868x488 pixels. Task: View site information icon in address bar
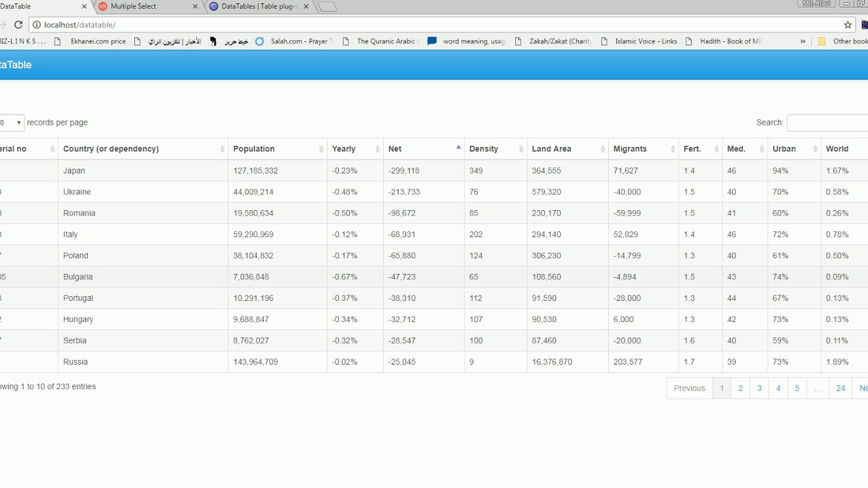[x=37, y=24]
